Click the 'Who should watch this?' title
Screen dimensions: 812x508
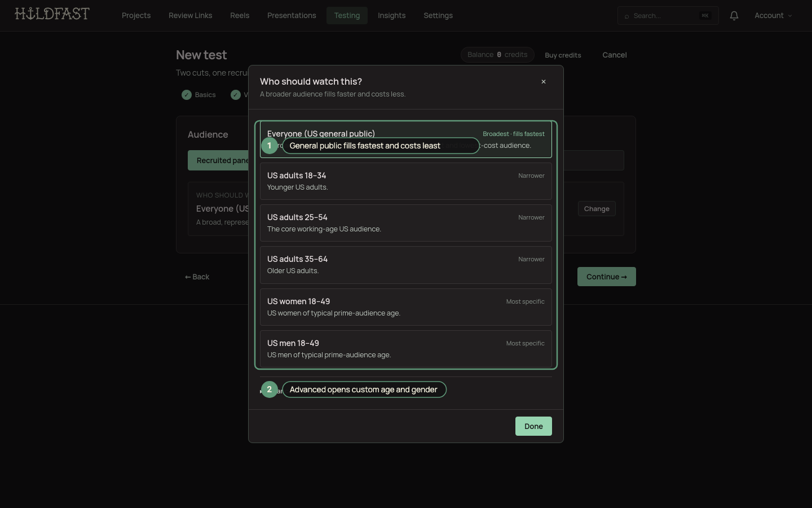(311, 82)
